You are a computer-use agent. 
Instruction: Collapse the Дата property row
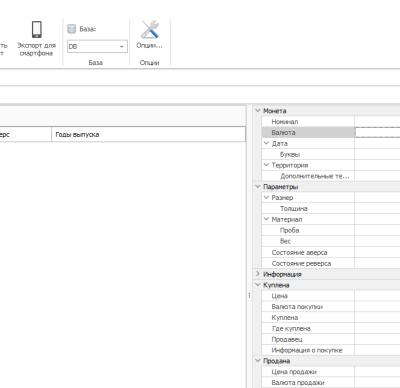point(266,143)
